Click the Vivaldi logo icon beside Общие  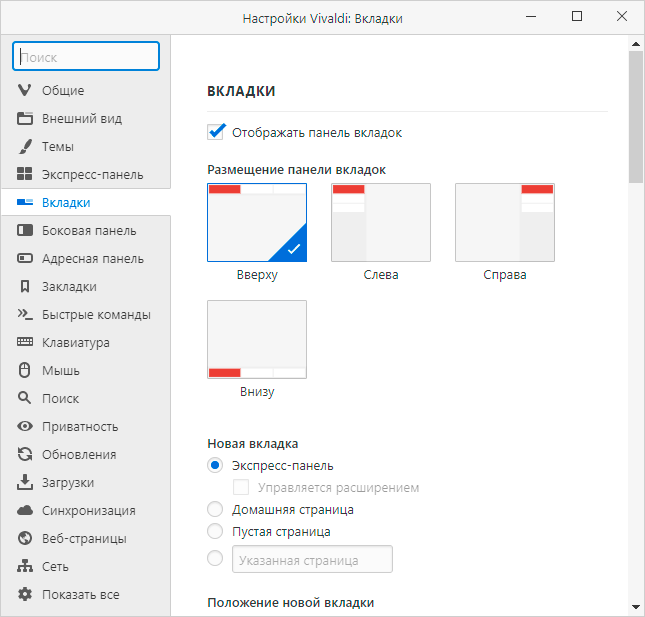pos(25,90)
